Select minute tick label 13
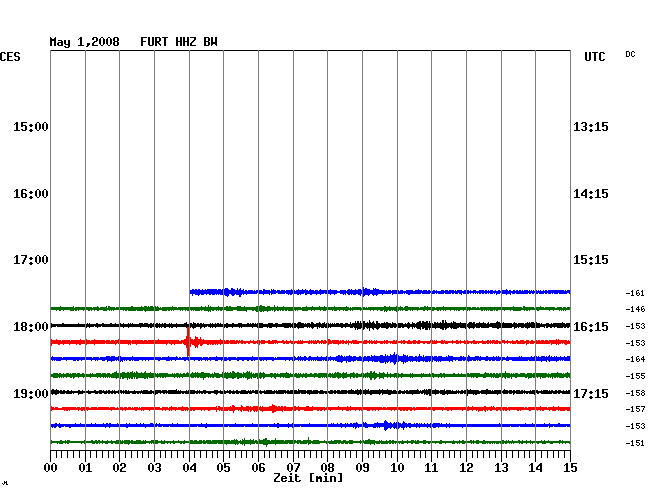Viewport: 650px width, 494px height. tap(501, 468)
